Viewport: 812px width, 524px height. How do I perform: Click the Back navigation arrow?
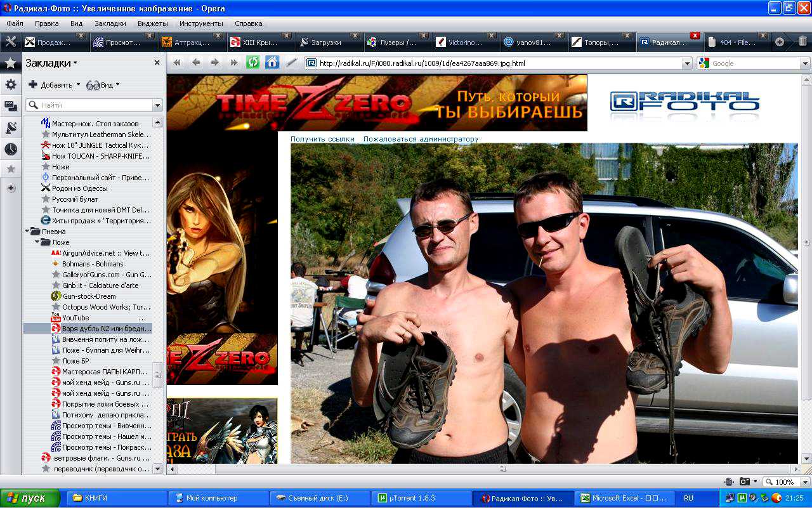[x=196, y=62]
